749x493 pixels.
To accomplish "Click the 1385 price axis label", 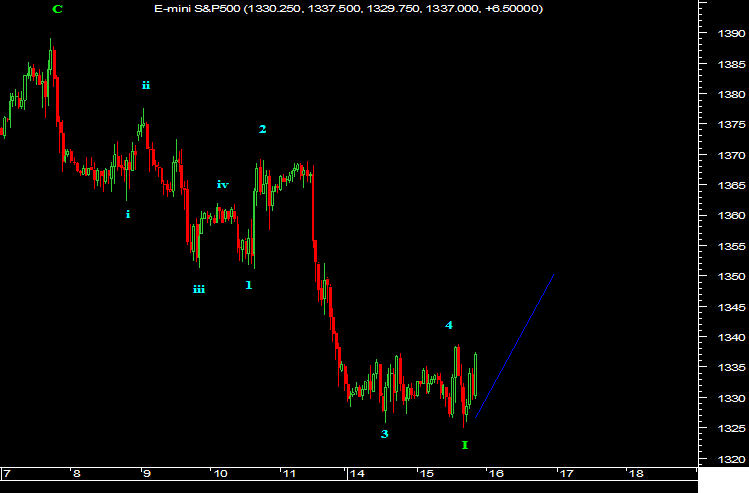I will [x=731, y=64].
